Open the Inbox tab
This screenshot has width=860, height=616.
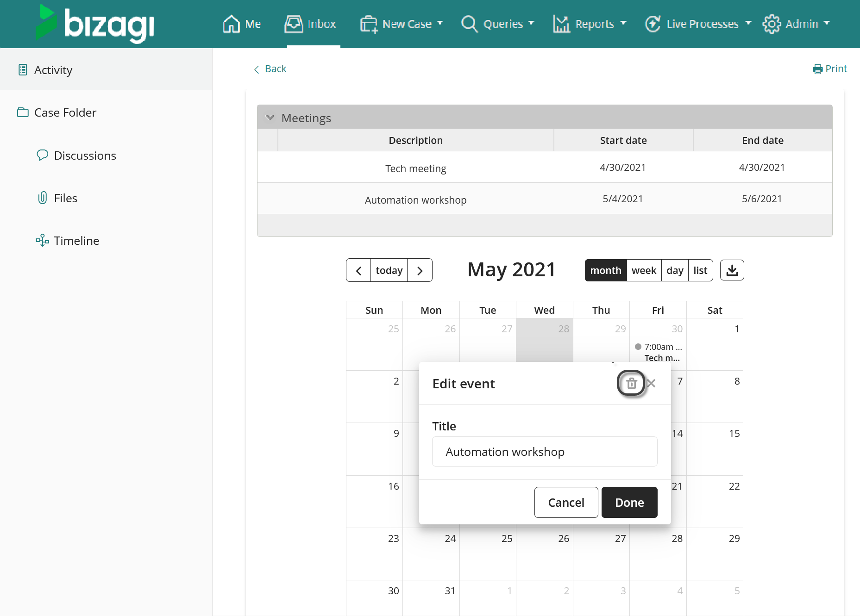coord(311,24)
